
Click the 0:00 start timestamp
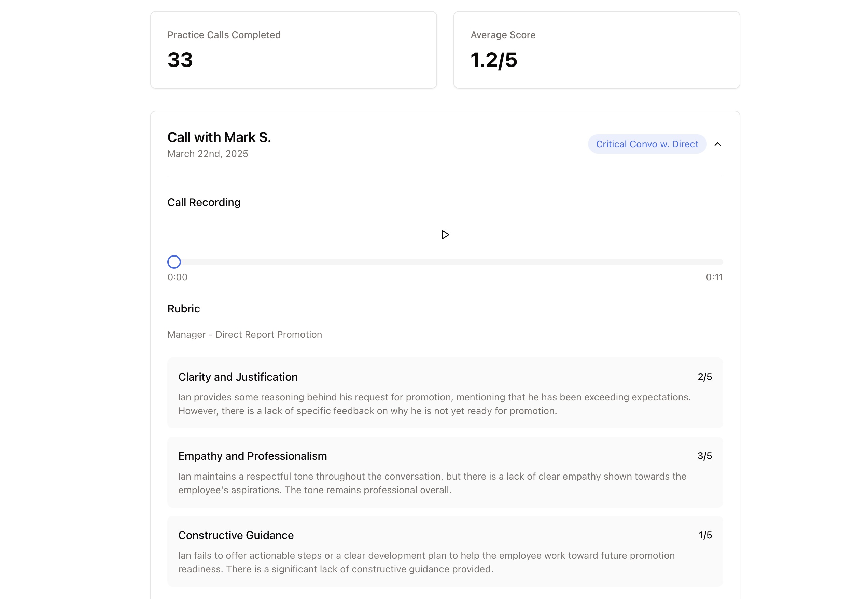(x=177, y=277)
